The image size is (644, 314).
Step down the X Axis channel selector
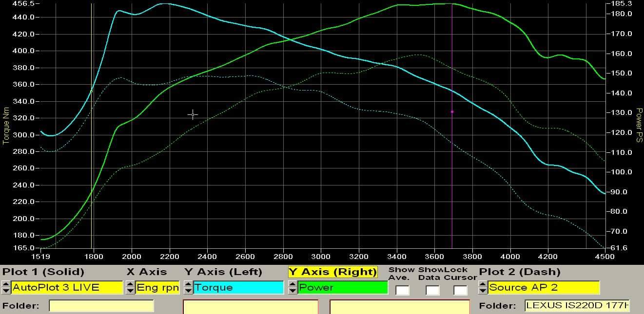pos(129,290)
